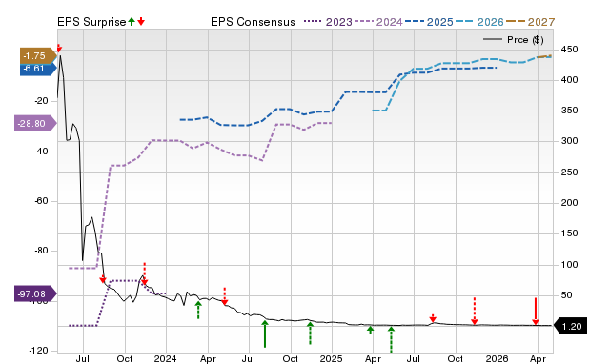This screenshot has width=610, height=364.
Task: Click the Price ($) legend entry
Action: (513, 40)
